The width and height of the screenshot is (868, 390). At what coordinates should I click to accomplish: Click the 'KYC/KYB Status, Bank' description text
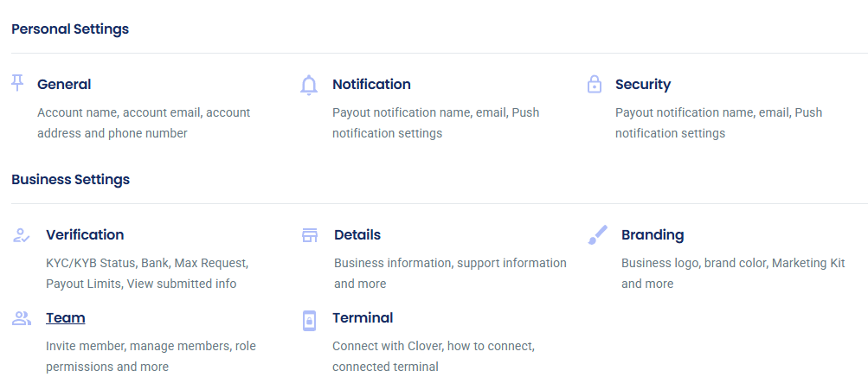[x=107, y=264]
